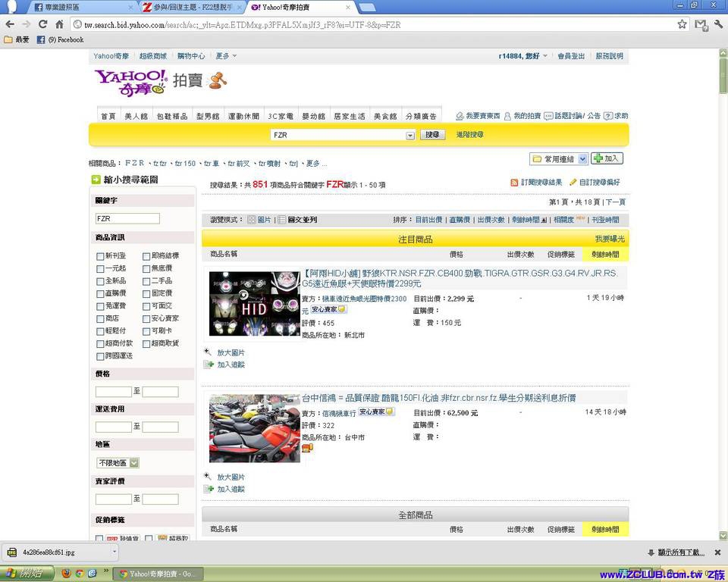Open the Gmail checker extension icon
Image resolution: width=728 pixels, height=582 pixels.
tap(701, 24)
